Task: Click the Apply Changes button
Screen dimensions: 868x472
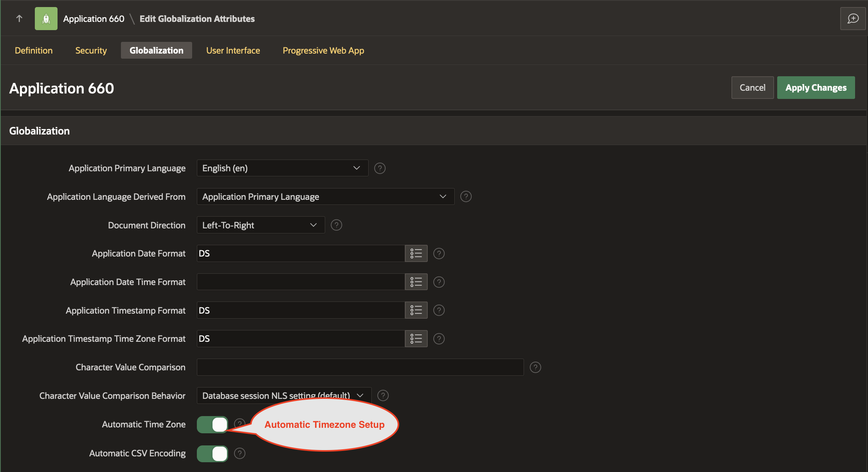Action: pos(816,88)
